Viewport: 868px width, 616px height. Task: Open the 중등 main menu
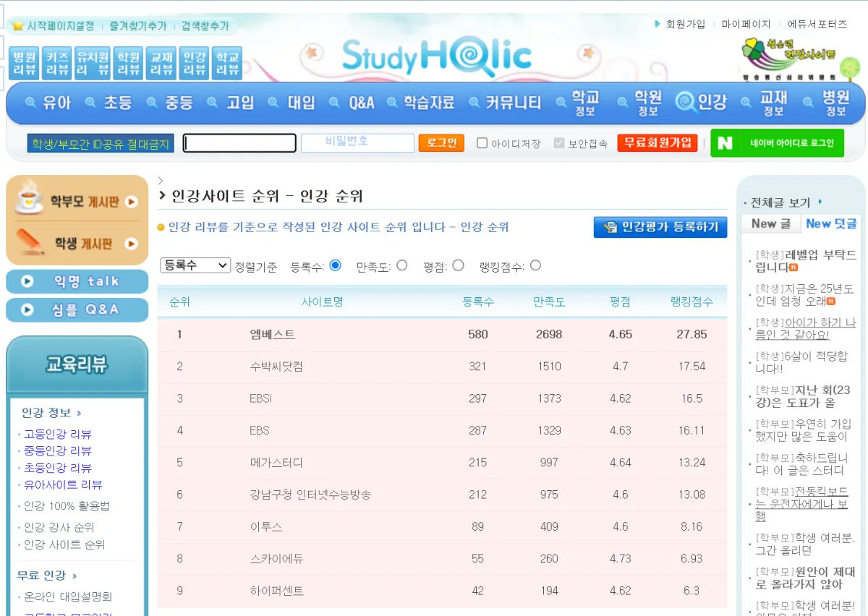179,103
